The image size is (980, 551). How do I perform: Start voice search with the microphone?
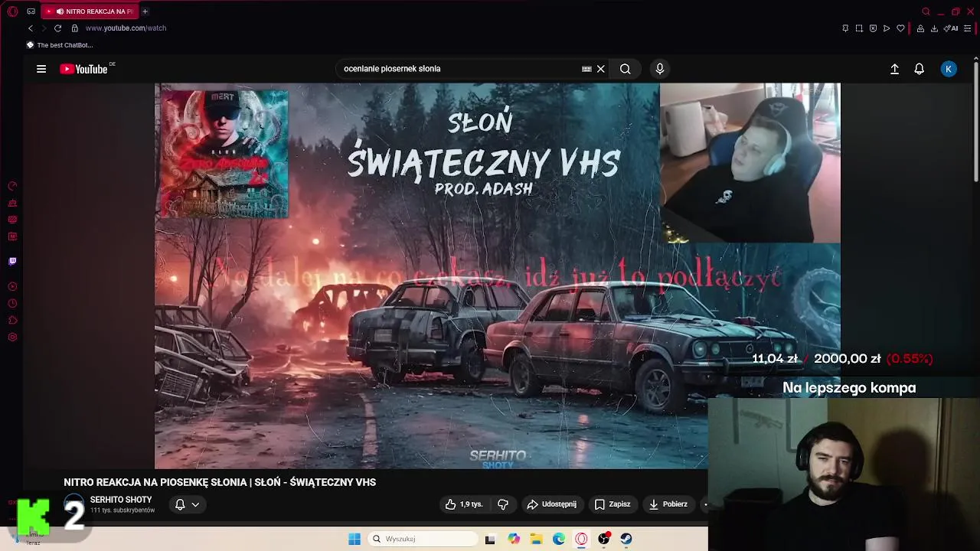pos(660,69)
